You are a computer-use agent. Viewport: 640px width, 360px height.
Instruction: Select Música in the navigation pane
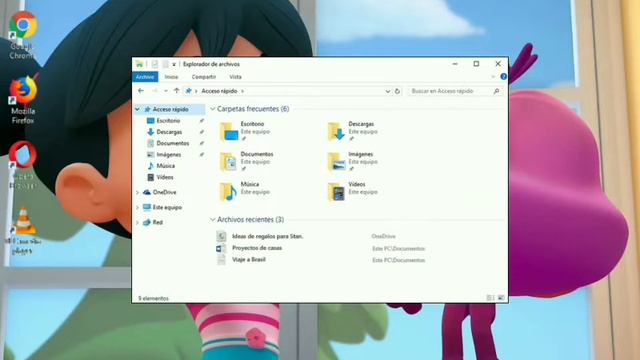point(165,166)
